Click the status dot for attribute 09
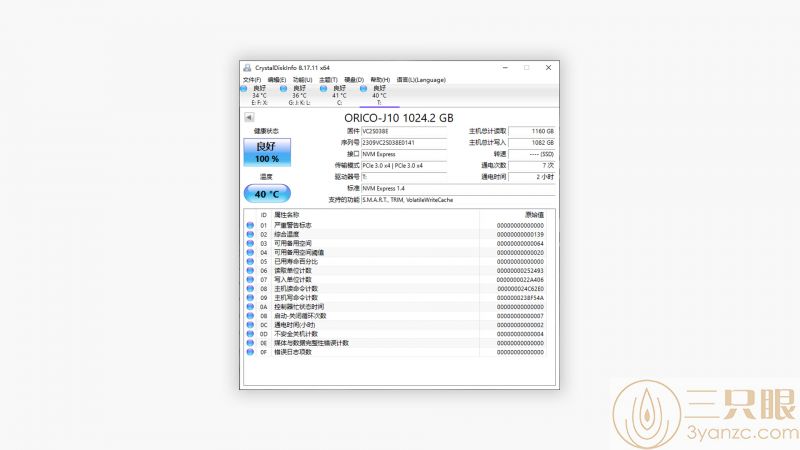 tap(250, 297)
